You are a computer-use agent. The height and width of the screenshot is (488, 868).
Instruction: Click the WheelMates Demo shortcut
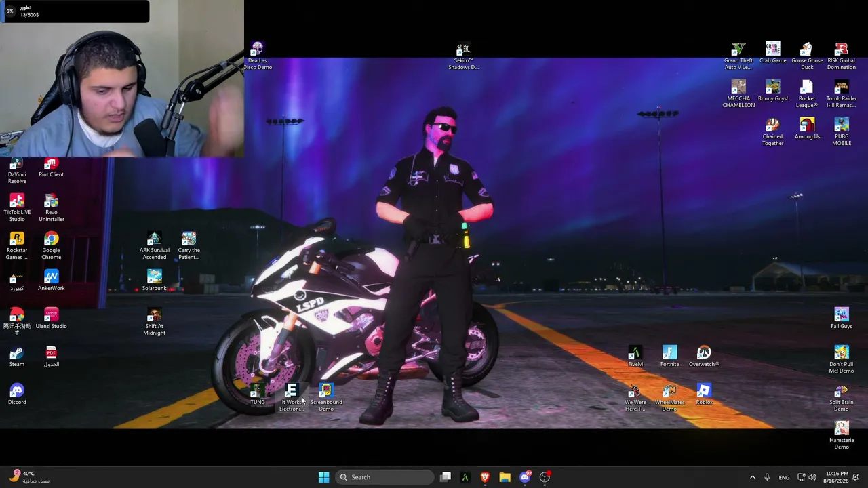click(669, 398)
